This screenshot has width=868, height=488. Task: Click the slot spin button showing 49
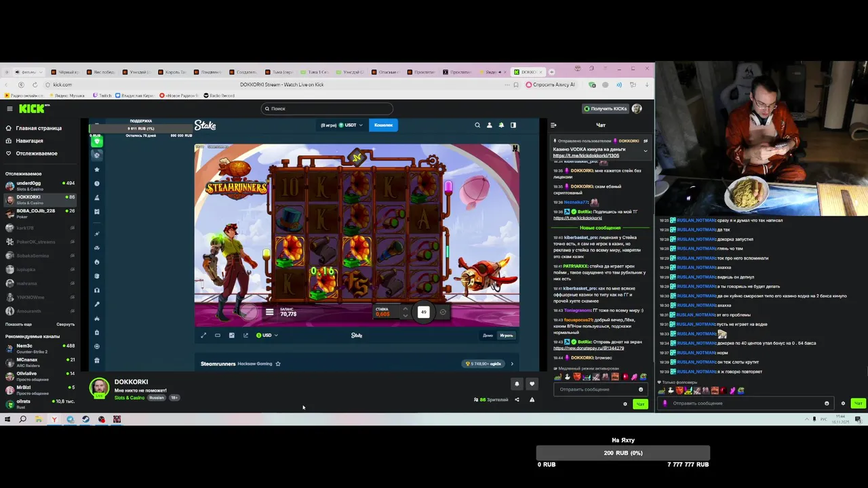[x=423, y=312]
